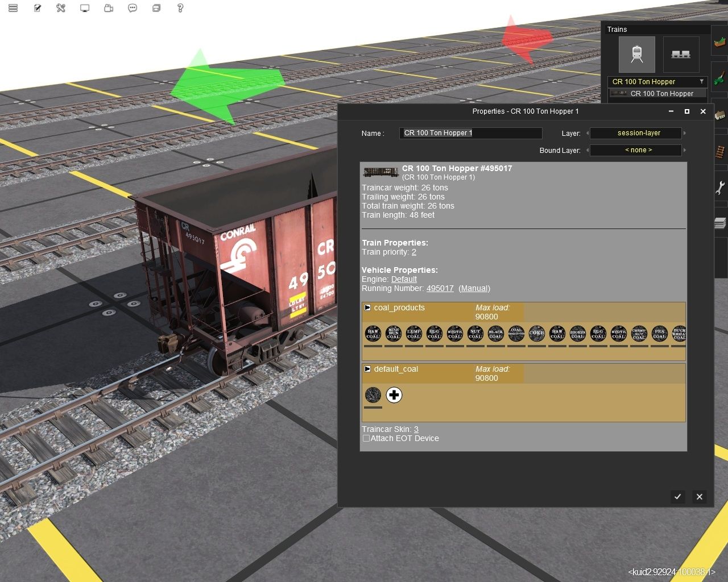Click the default_coal product icon
This screenshot has height=582, width=728.
point(373,394)
